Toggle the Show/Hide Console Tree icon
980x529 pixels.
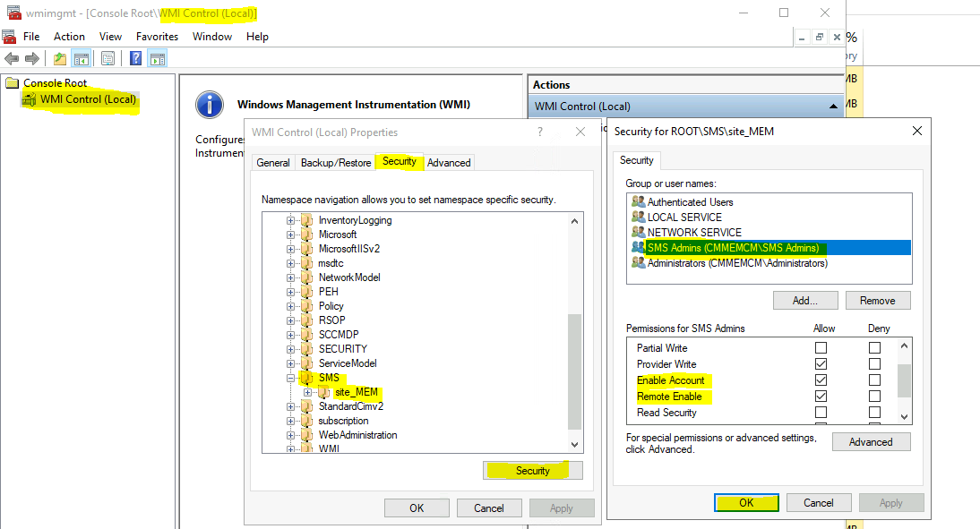[x=80, y=58]
